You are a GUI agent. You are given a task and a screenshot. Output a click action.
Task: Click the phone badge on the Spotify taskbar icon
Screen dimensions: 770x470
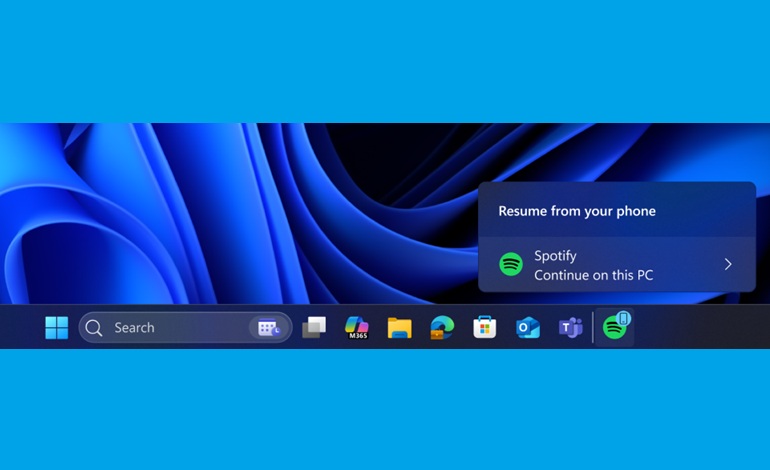[x=624, y=318]
